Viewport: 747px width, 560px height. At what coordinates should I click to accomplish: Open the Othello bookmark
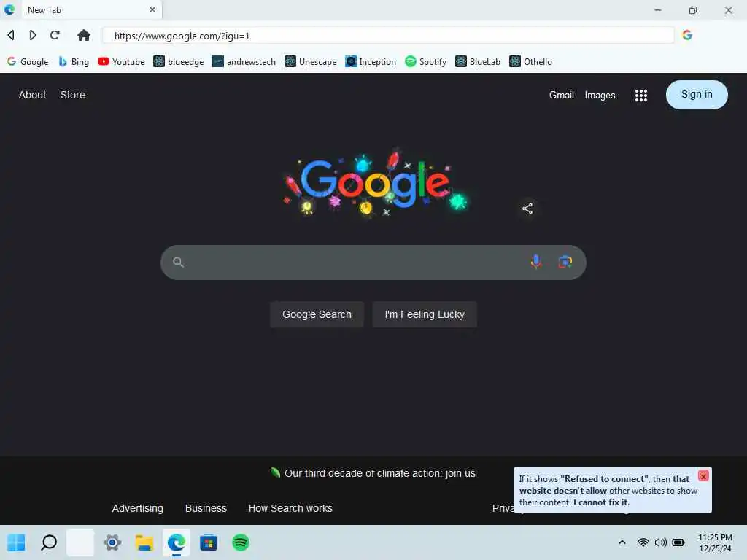[x=531, y=61]
